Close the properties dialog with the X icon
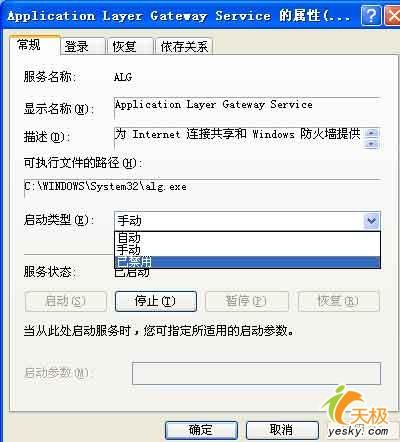 (393, 16)
